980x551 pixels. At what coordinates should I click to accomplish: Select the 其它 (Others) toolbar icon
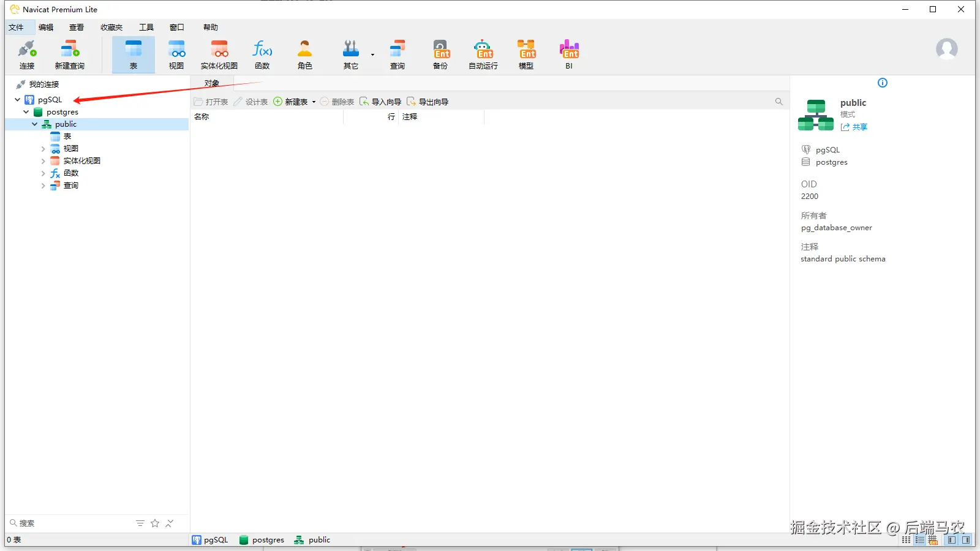[x=351, y=54]
